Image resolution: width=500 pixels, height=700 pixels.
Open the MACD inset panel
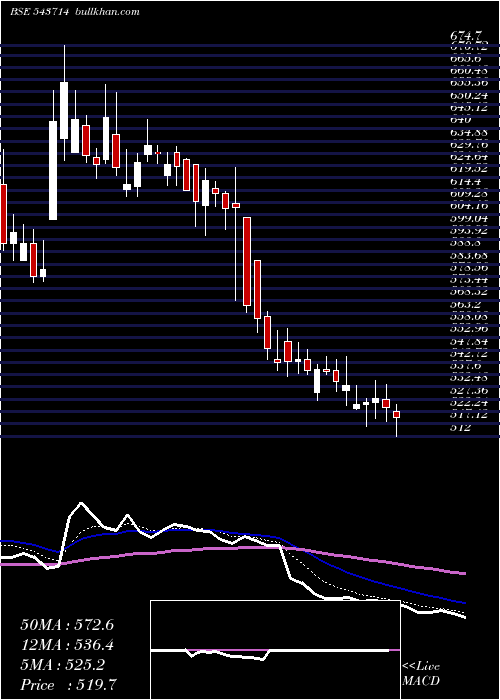tap(275, 650)
